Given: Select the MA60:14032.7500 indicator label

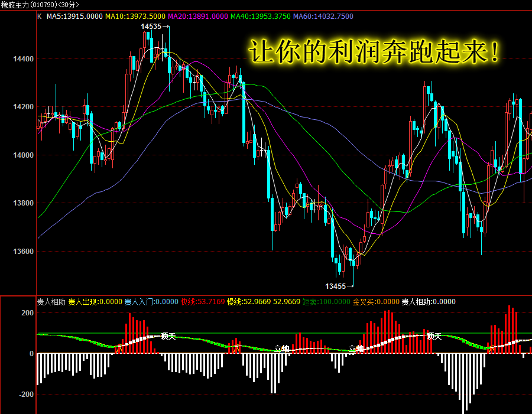Looking at the screenshot, I should pos(323,17).
